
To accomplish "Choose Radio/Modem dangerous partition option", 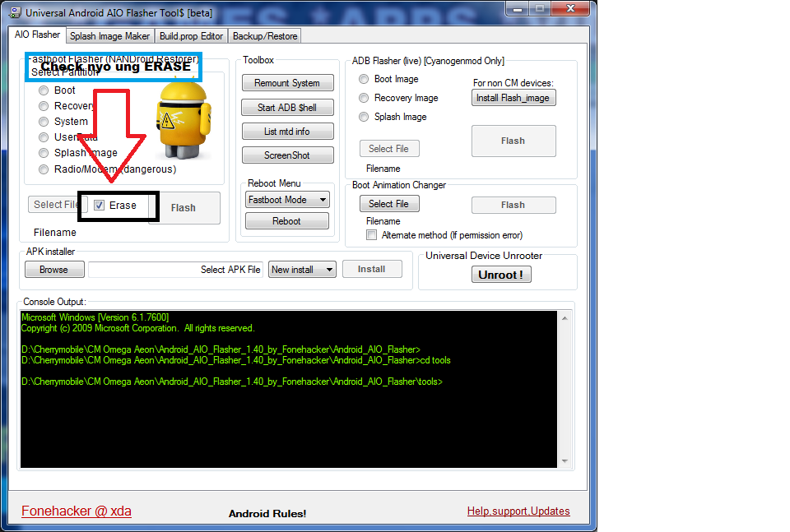I will coord(44,169).
